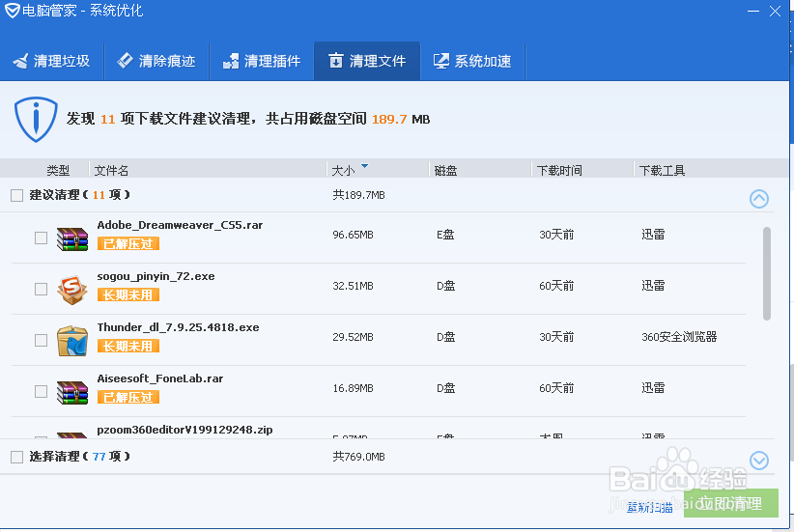Click the 360安全浏览器 download tool entry

[x=679, y=337]
